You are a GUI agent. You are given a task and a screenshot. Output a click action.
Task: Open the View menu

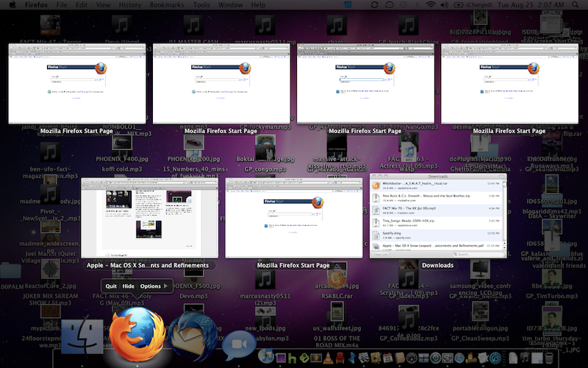(103, 5)
